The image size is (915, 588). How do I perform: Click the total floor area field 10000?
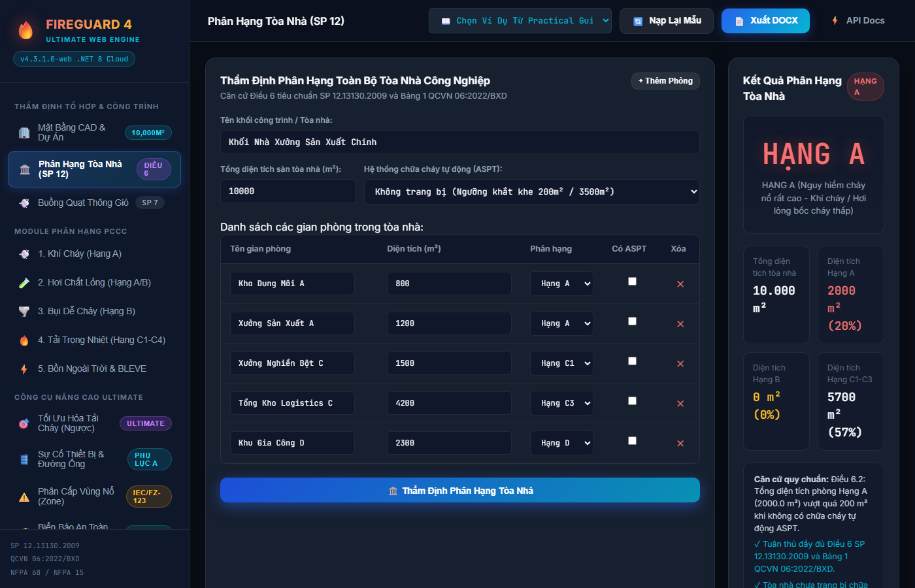[x=288, y=191]
